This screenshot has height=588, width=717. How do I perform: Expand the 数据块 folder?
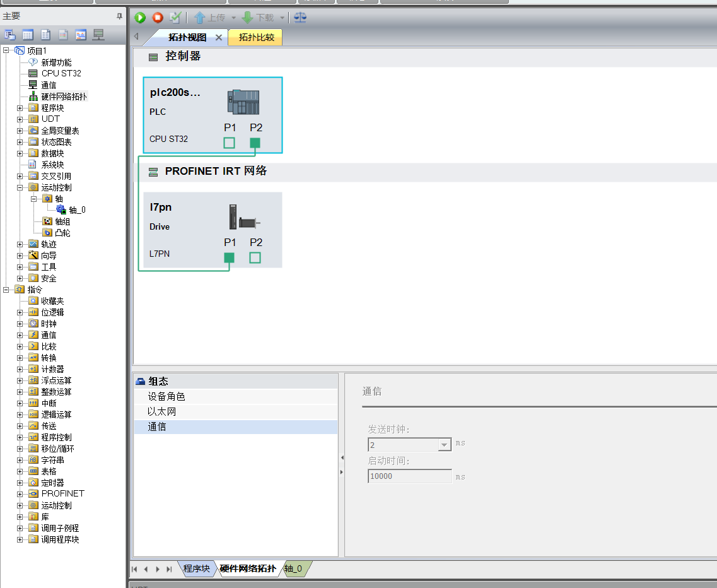tap(20, 153)
